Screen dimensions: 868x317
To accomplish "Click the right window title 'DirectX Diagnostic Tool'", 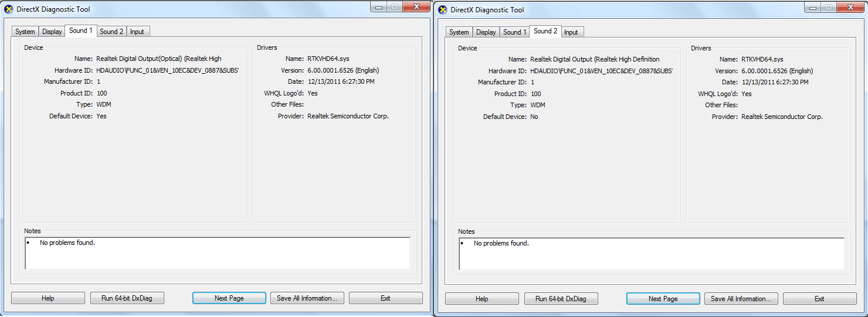I will [x=487, y=10].
